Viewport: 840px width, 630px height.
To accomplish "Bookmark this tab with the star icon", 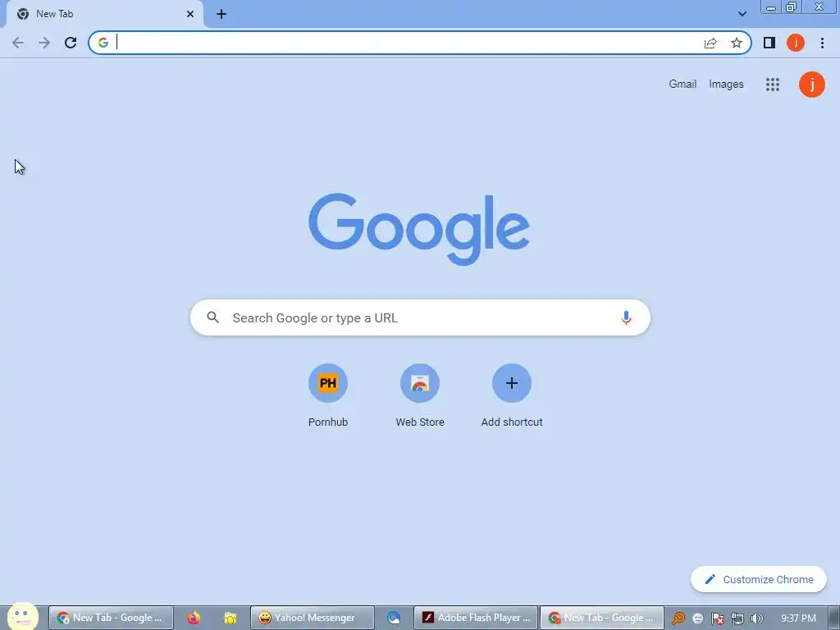I will click(x=737, y=43).
